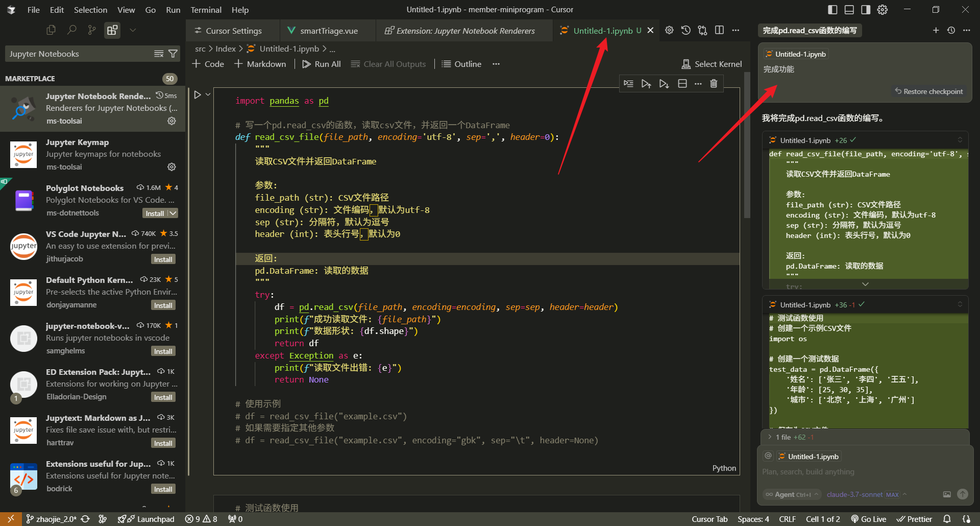Open the Run menu
The height and width of the screenshot is (526, 980).
click(173, 10)
